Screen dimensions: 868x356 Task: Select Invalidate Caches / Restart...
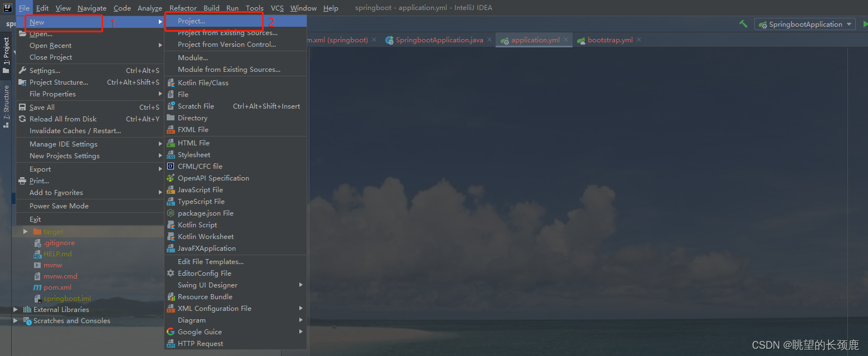click(x=91, y=130)
